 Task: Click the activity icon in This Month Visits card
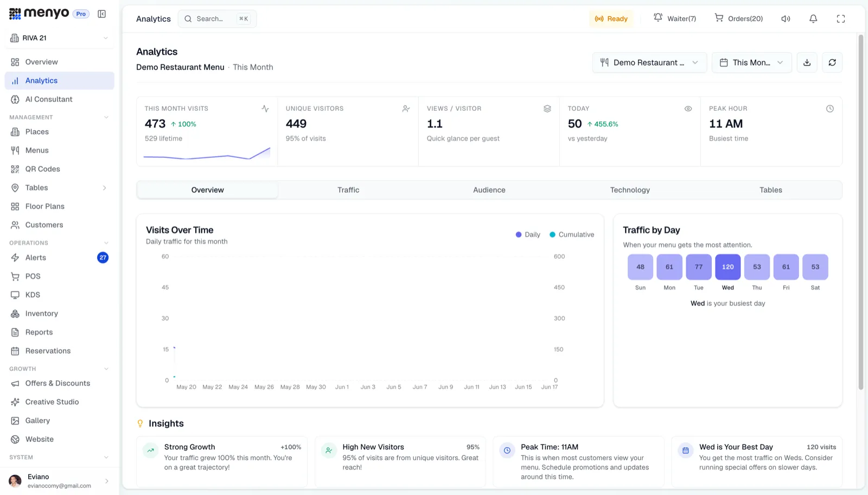[x=265, y=109]
